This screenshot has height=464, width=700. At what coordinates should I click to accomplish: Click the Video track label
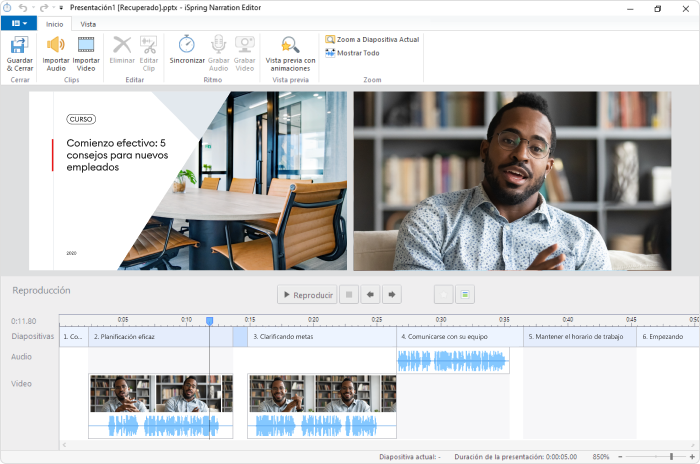[x=21, y=384]
